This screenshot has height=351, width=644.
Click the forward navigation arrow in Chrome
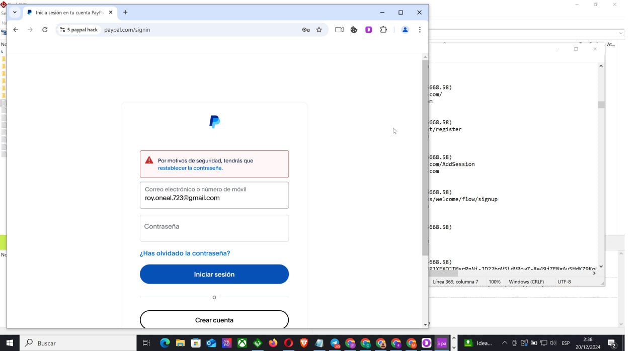[x=30, y=30]
